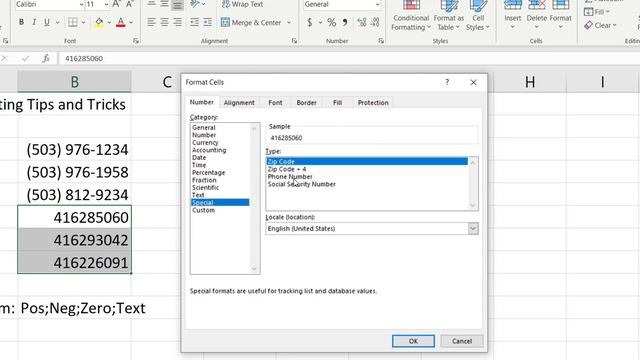Image resolution: width=640 pixels, height=360 pixels.
Task: Apply red Font Color
Action: [120, 22]
